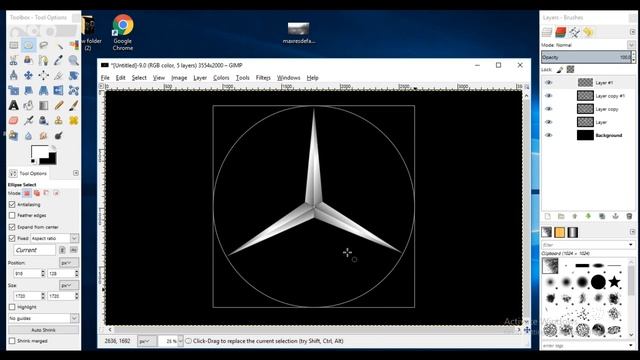
Task: Select the Eraser tool
Action: (x=13, y=120)
